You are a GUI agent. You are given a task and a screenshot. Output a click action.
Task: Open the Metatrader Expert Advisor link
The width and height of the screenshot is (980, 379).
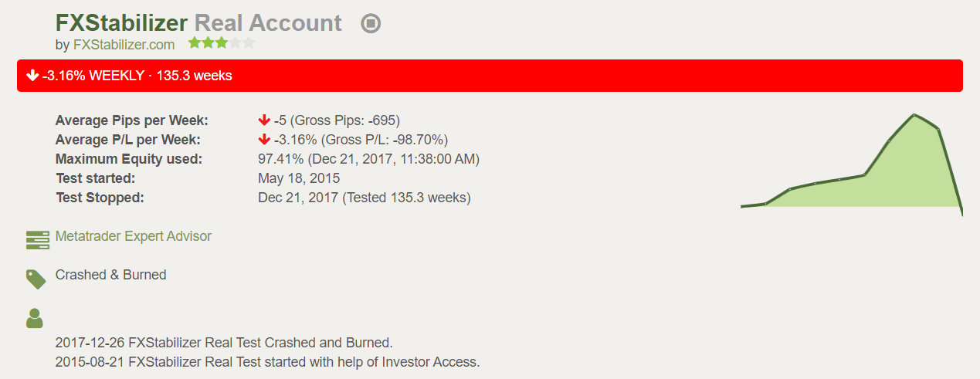[x=134, y=236]
